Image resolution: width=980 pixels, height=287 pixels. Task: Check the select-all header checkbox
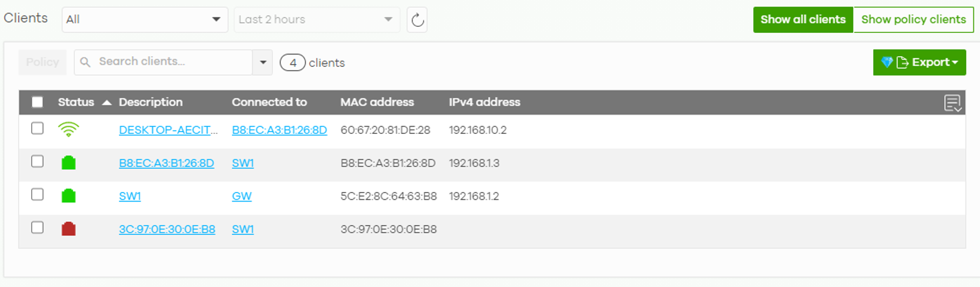click(37, 102)
